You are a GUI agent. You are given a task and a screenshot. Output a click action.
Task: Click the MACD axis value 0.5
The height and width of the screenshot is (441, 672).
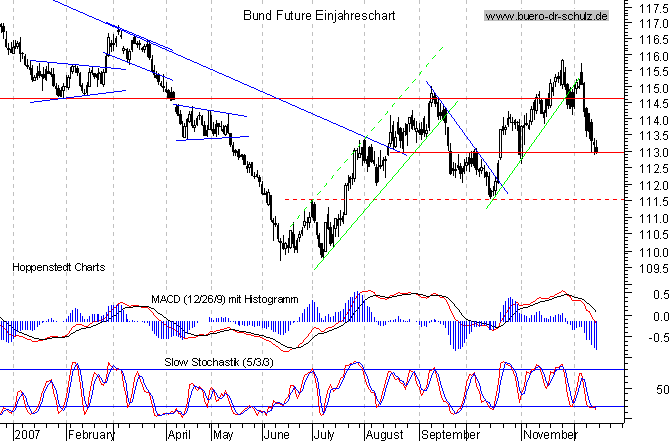(661, 294)
